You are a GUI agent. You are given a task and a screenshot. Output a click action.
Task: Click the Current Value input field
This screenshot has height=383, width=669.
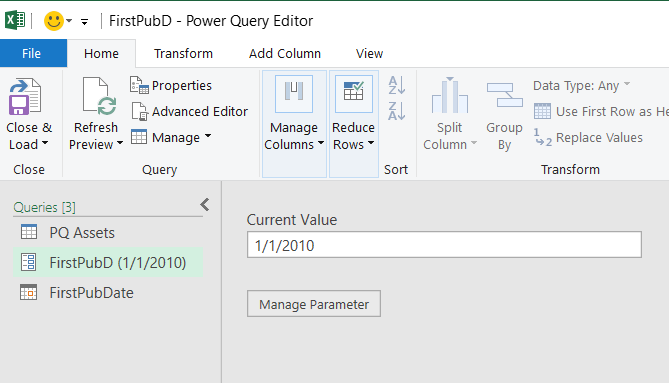(x=444, y=245)
